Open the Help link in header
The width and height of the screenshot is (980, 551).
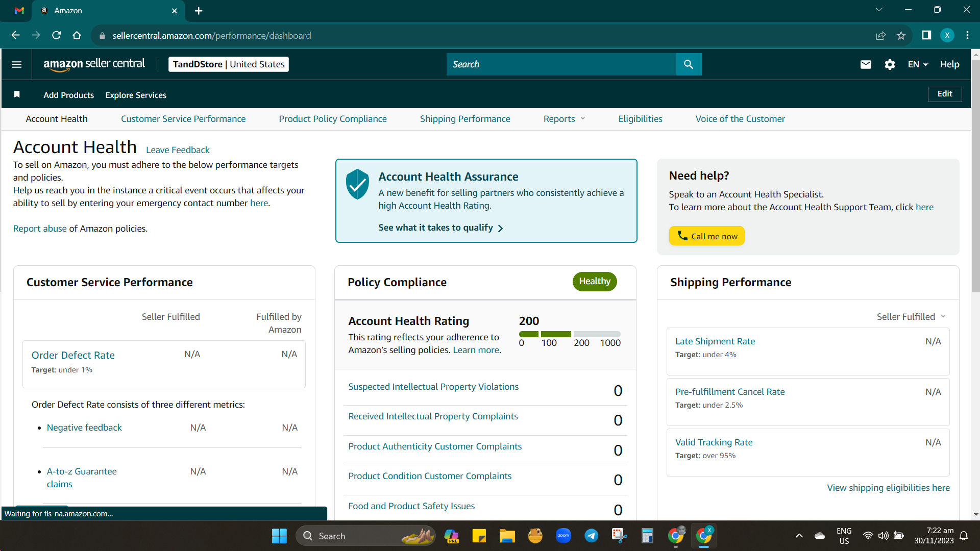coord(950,64)
